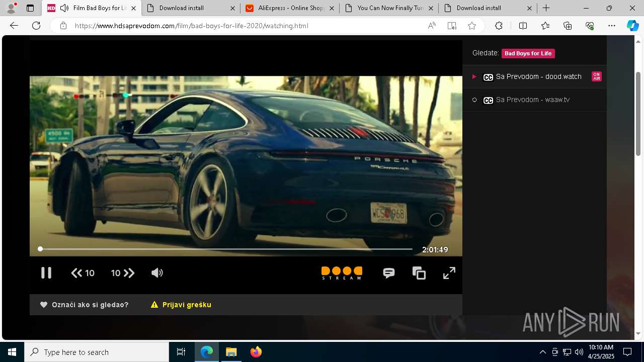Screen dimensions: 644x362
Task: Launch Firefox from taskbar
Action: pyautogui.click(x=256, y=352)
